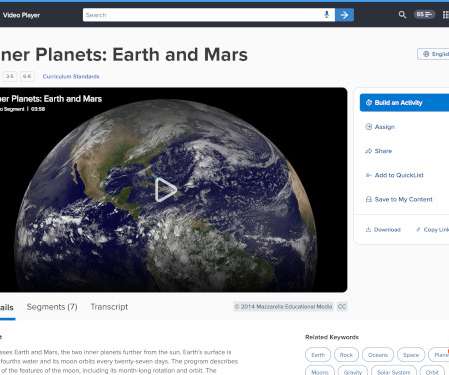Click the closed captions CC badge
The image size is (449, 375).
point(342,307)
